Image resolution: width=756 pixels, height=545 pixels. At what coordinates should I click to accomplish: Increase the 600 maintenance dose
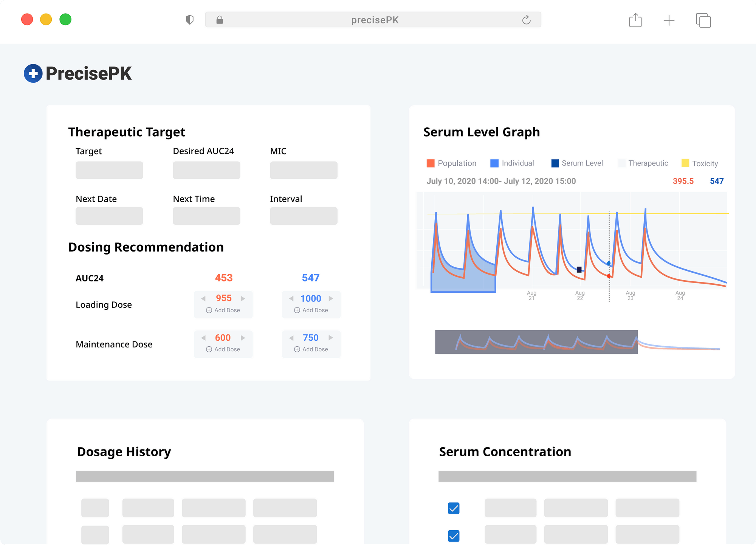pyautogui.click(x=243, y=338)
